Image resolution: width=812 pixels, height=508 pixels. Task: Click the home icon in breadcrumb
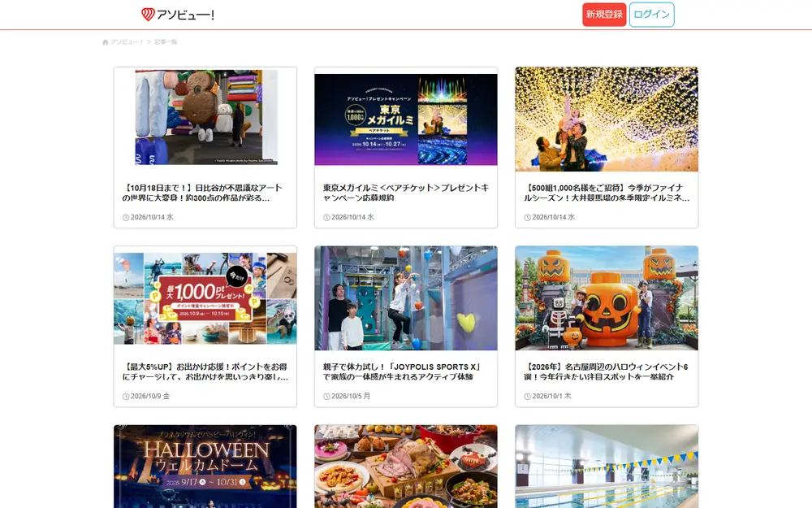pyautogui.click(x=106, y=42)
